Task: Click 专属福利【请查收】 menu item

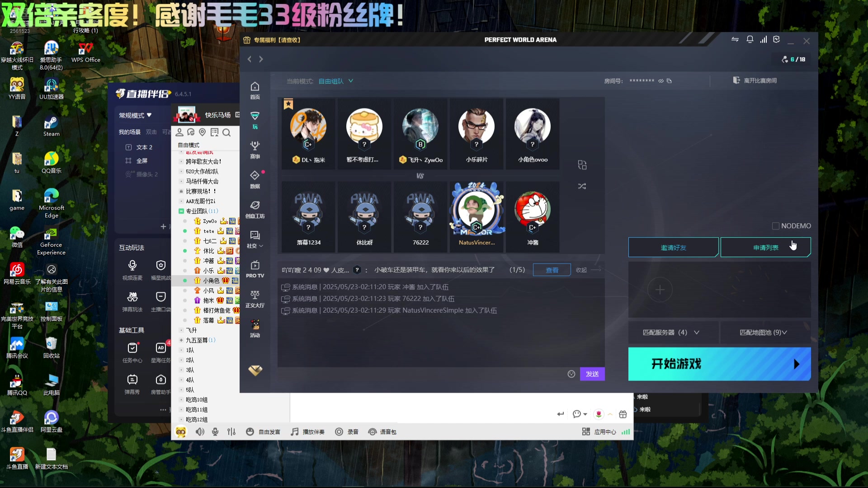Action: pyautogui.click(x=272, y=40)
